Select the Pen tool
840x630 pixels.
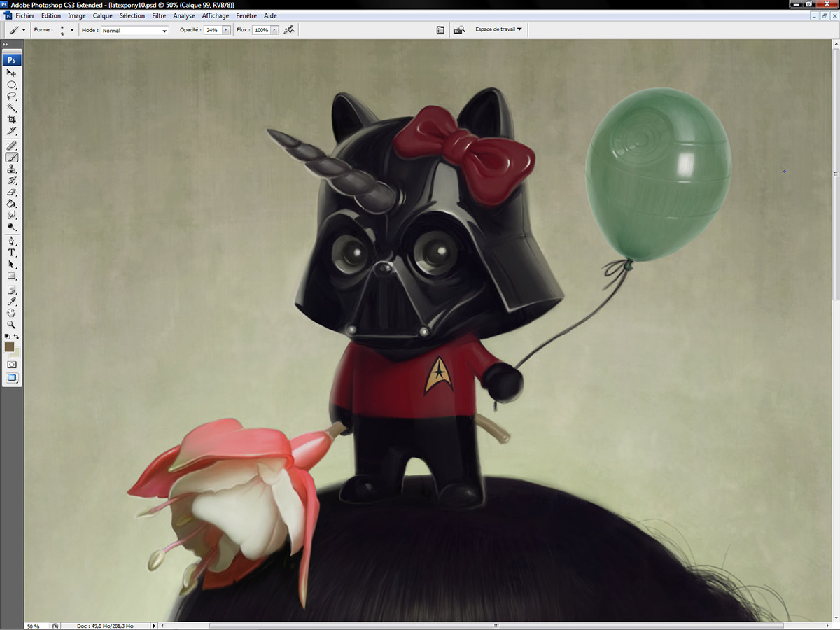[x=12, y=241]
